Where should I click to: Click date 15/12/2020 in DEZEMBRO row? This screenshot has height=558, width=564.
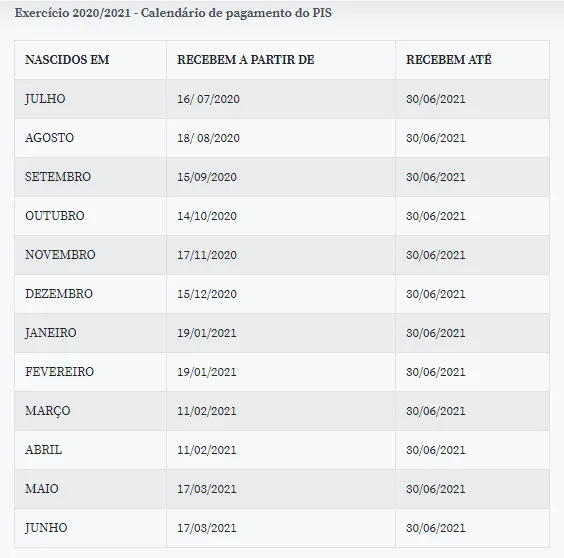point(207,294)
